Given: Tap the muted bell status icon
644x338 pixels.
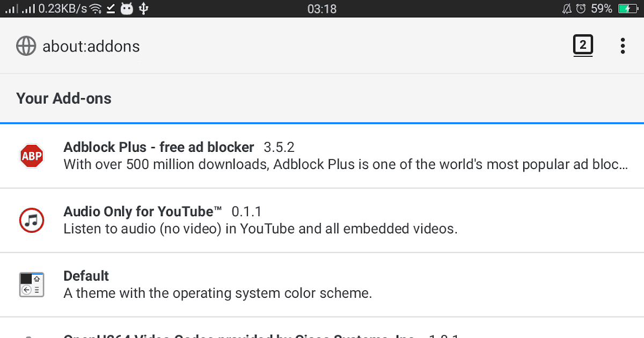Looking at the screenshot, I should click(x=567, y=9).
